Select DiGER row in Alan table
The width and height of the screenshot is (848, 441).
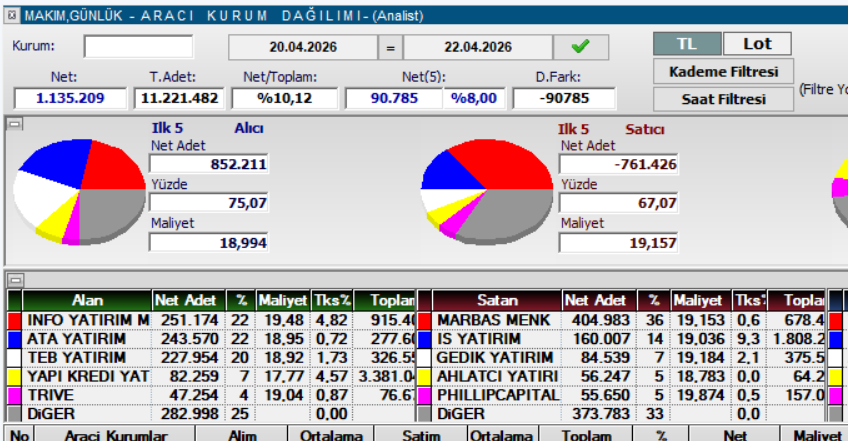[211, 414]
